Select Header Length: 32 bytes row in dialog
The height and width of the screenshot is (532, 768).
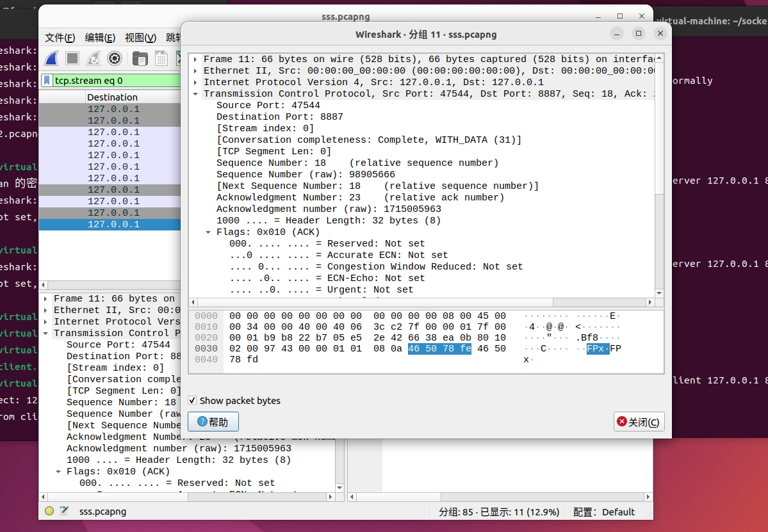pyautogui.click(x=329, y=220)
